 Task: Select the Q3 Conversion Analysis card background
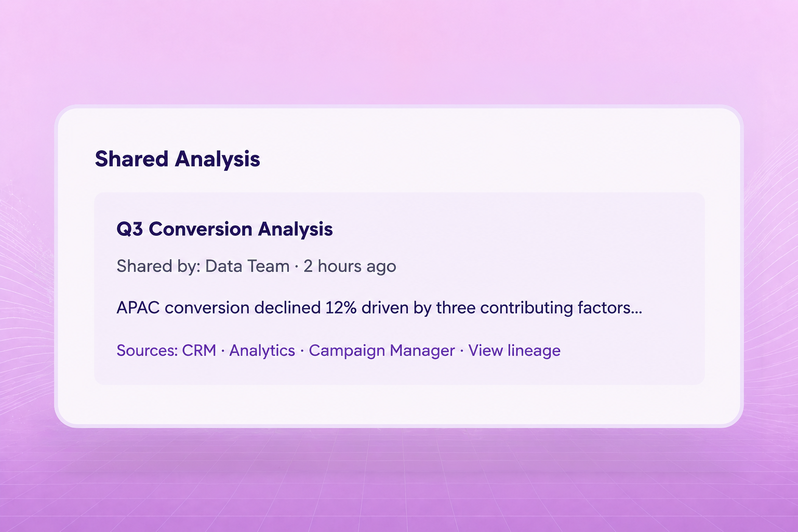[399, 289]
